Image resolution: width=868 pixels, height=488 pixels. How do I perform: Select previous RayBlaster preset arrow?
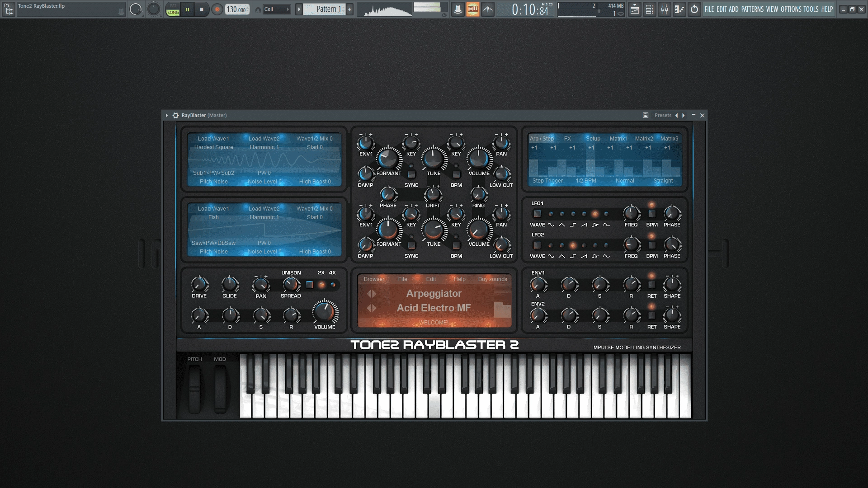(677, 115)
